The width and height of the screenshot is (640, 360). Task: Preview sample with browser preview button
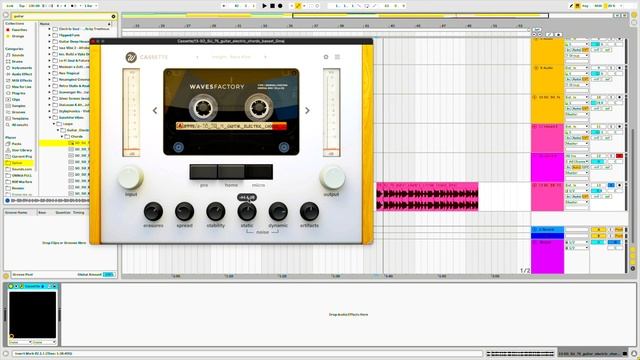pos(7,200)
